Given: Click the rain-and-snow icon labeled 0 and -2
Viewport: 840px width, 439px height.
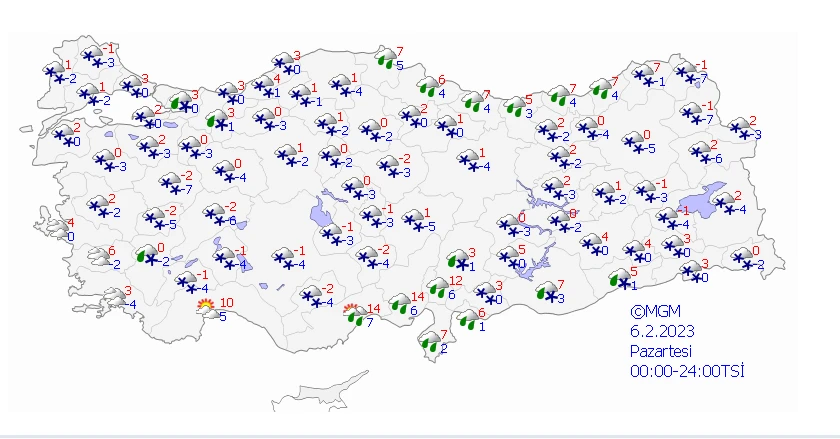Looking at the screenshot, I should (x=146, y=255).
